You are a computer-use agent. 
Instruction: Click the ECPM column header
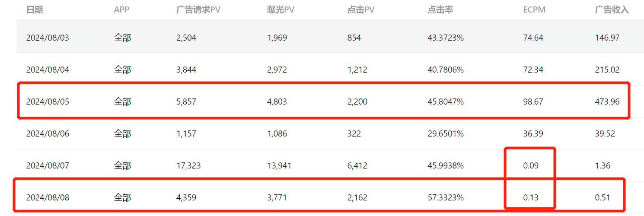pos(534,10)
